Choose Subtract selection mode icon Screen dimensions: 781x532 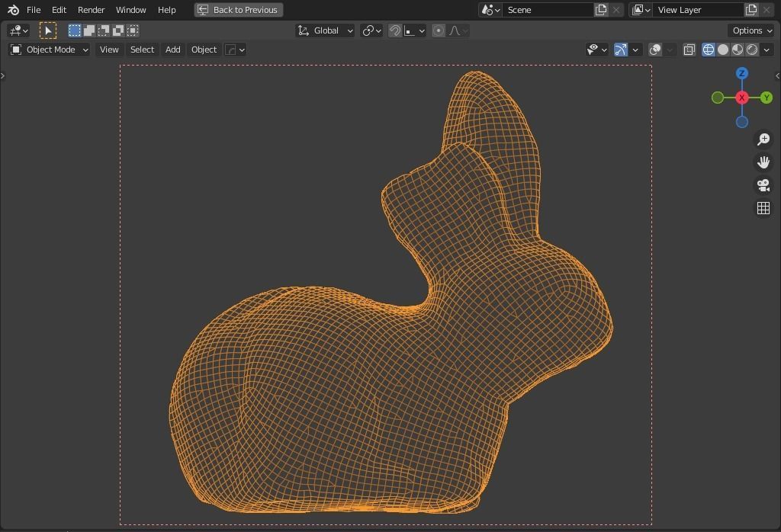[104, 30]
